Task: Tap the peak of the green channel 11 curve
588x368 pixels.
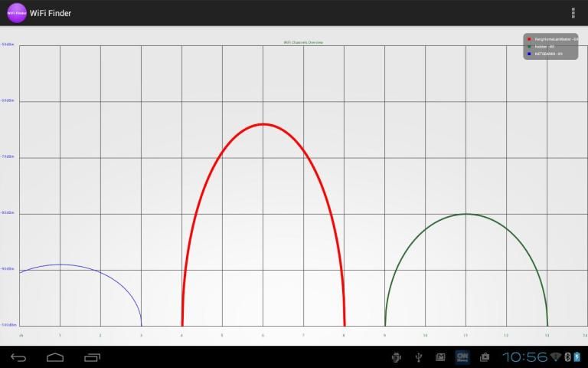Action: pyautogui.click(x=466, y=214)
